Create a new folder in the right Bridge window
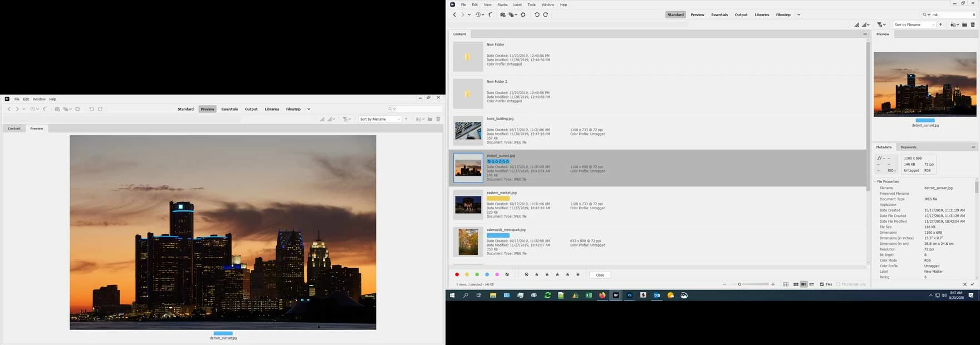This screenshot has height=345, width=980. coord(964,24)
